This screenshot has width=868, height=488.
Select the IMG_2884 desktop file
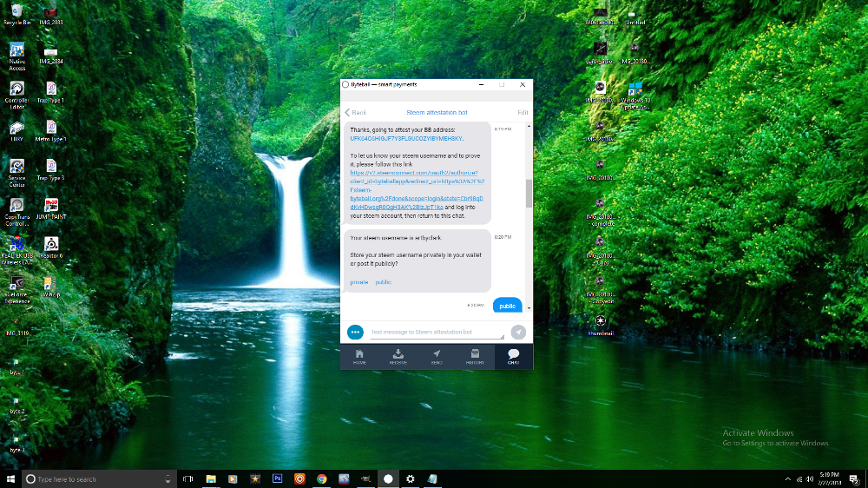tap(51, 55)
